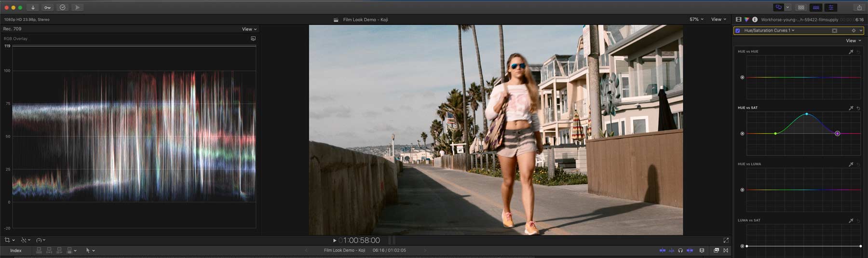The width and height of the screenshot is (868, 258).
Task: Click the Connect clip to storyline icon
Action: point(39,251)
